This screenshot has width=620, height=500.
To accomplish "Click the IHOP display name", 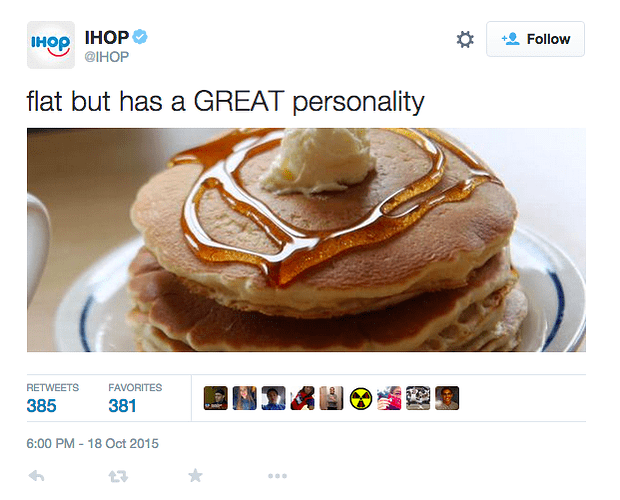I will click(x=107, y=38).
